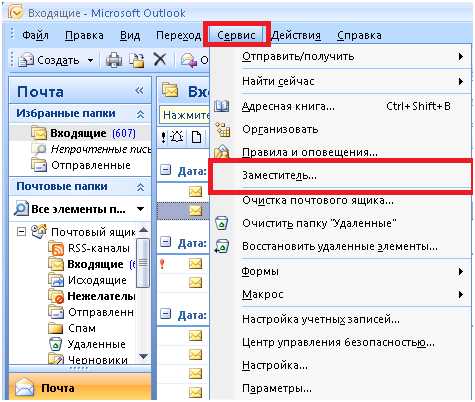Click the Почтовый ящик mailbox icon

coord(39,231)
